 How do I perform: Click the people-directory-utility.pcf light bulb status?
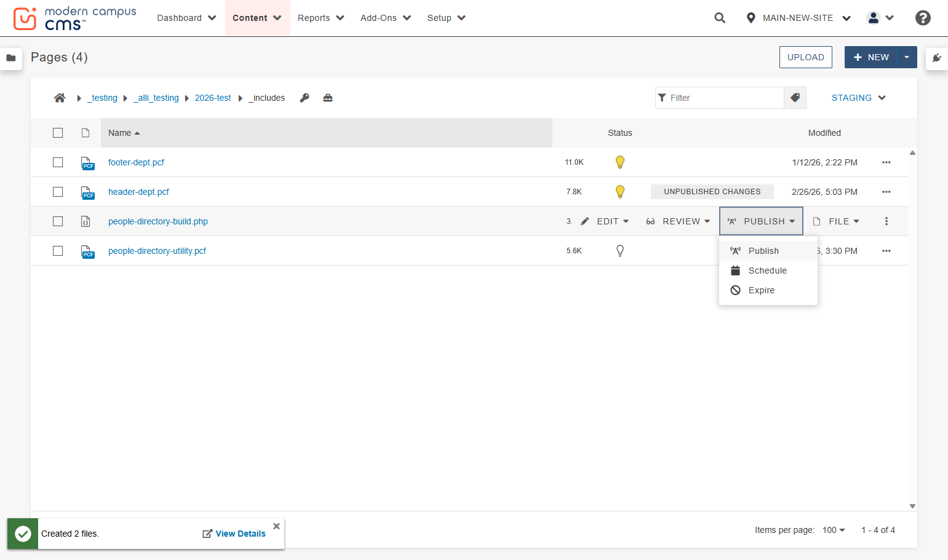tap(620, 251)
